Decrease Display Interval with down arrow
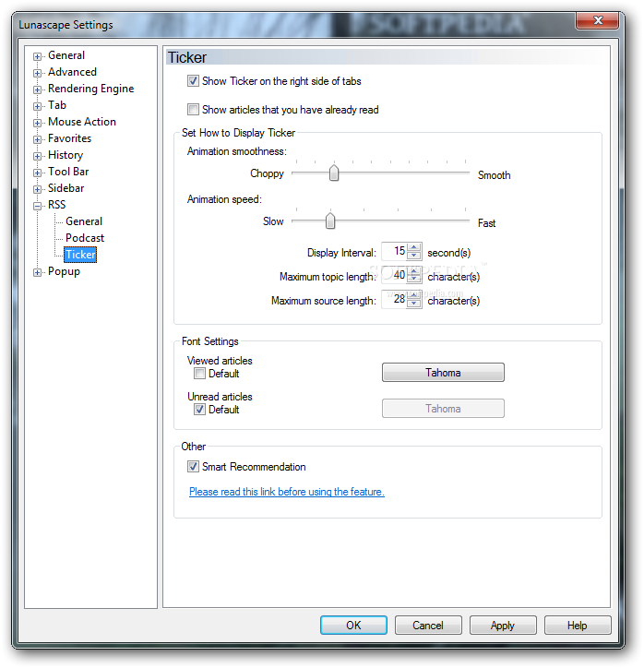644x668 pixels. point(414,256)
